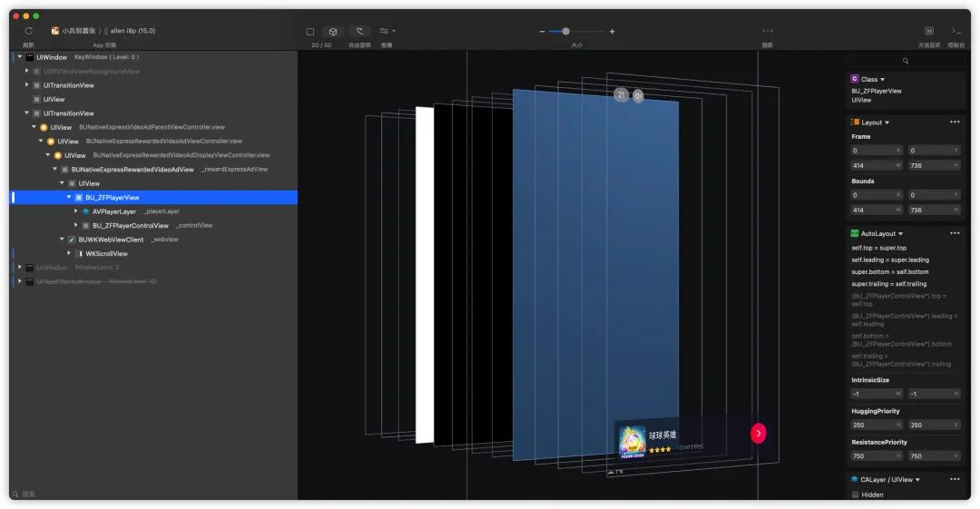Adjust the preview size slider knob

(x=565, y=31)
